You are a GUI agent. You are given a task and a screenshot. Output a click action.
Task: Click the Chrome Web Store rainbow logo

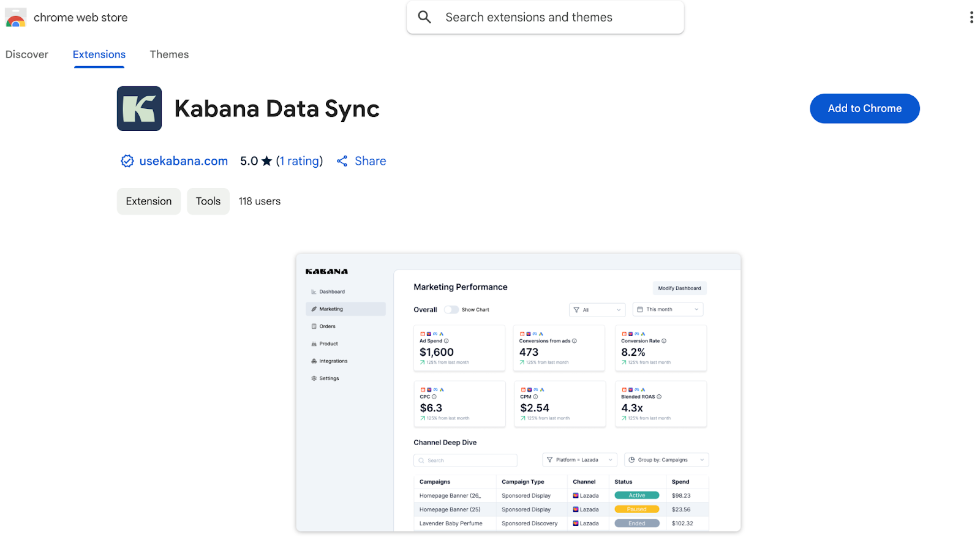click(x=16, y=18)
